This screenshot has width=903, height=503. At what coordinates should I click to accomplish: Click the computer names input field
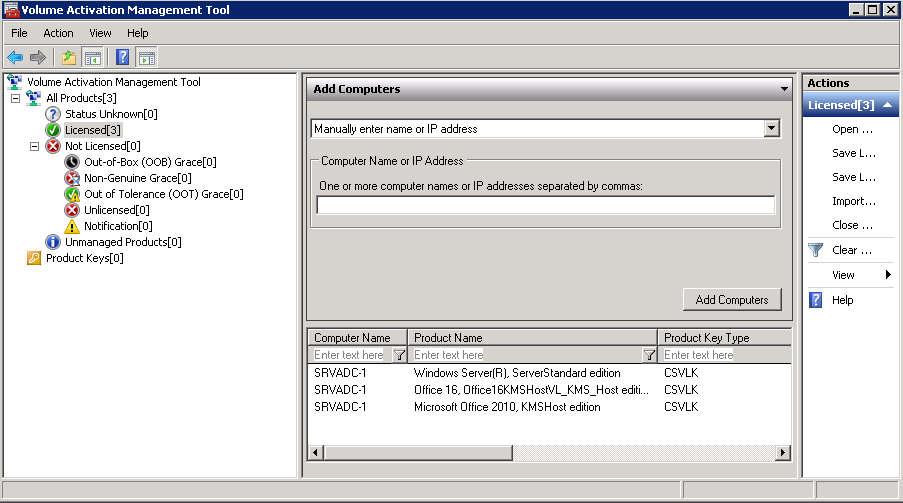[545, 205]
